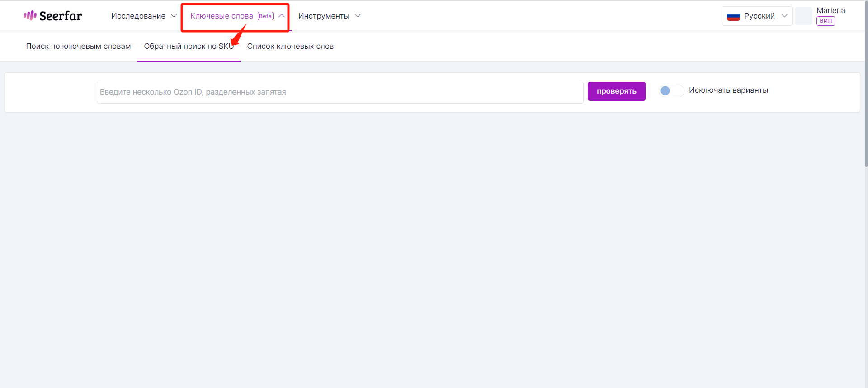The width and height of the screenshot is (868, 388).
Task: Click the проверять button
Action: tap(616, 91)
